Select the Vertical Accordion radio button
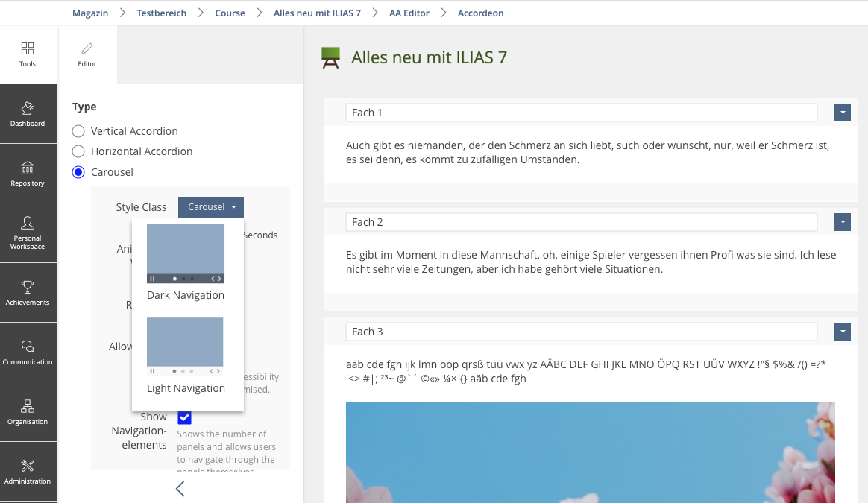This screenshot has width=868, height=503. click(78, 131)
